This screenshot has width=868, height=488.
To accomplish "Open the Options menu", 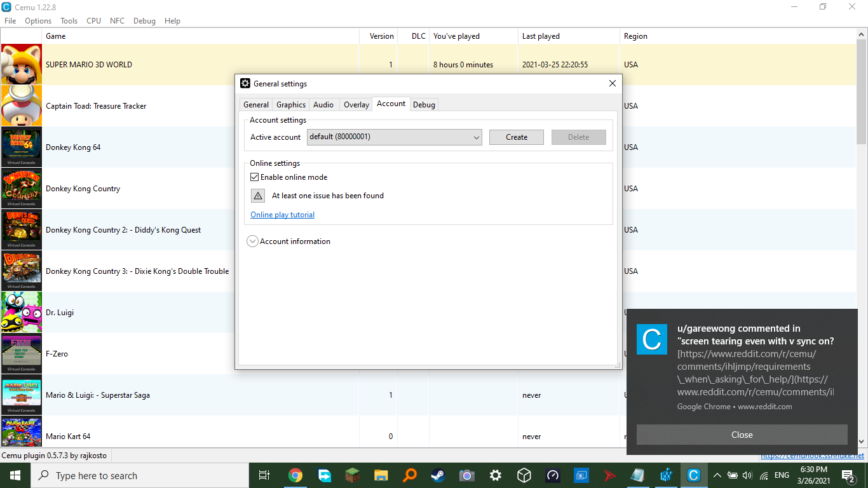I will pyautogui.click(x=38, y=21).
